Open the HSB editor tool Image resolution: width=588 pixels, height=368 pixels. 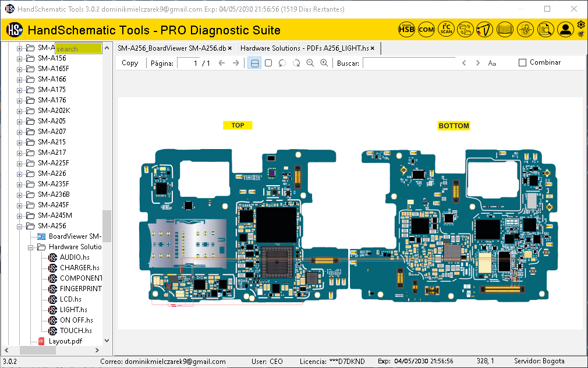tap(406, 29)
